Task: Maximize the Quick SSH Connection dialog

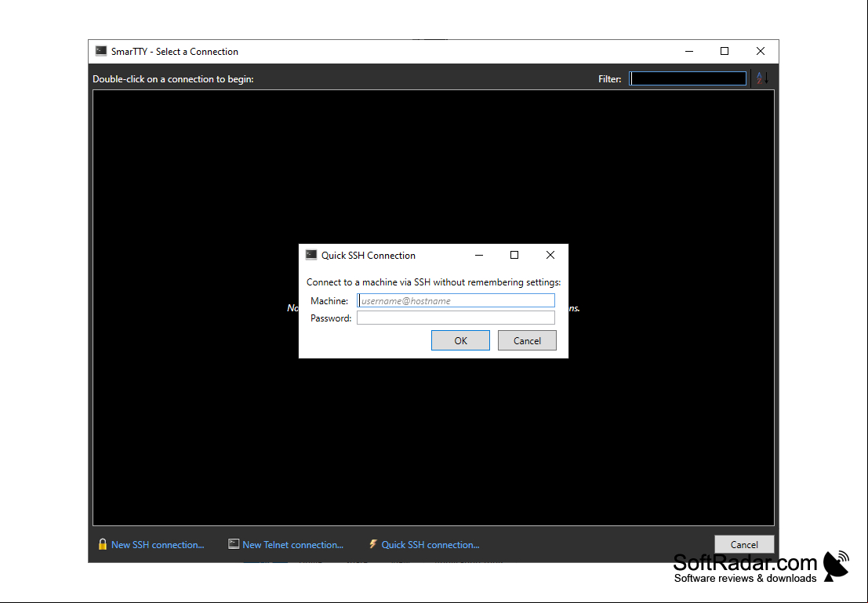Action: (x=514, y=255)
